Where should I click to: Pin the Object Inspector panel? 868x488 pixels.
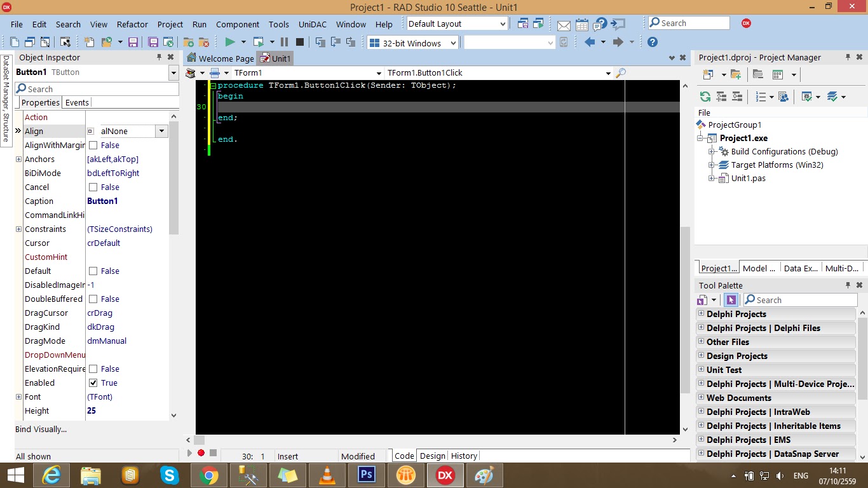(159, 57)
